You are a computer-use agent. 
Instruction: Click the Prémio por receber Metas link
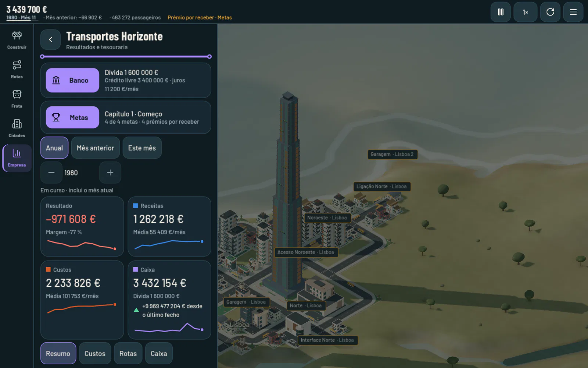click(200, 18)
